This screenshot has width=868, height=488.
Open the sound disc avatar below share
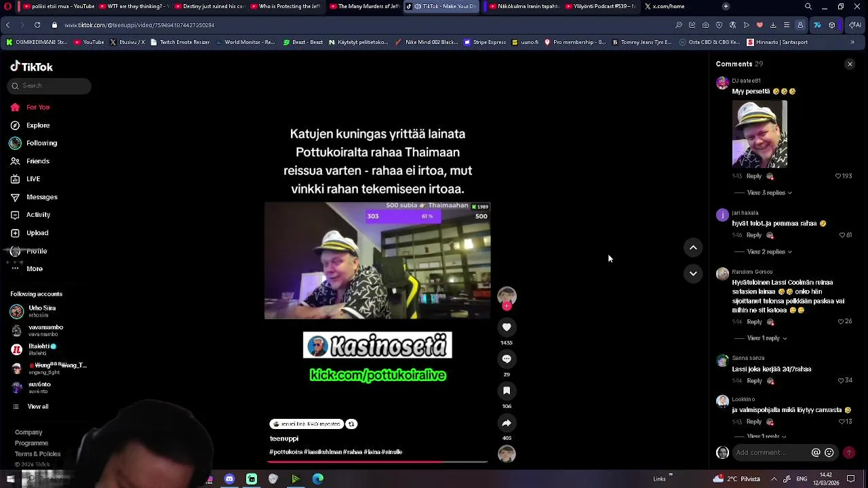[x=507, y=454]
